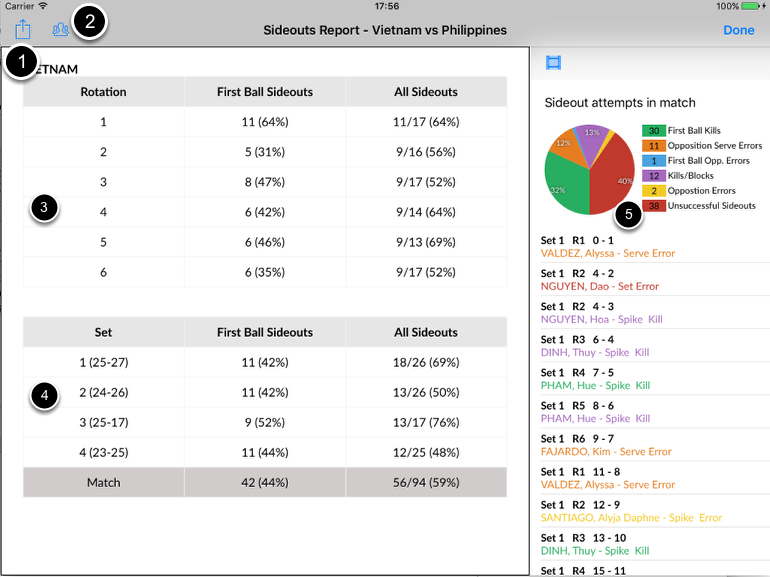Select the Set 2 (24-26) row
The width and height of the screenshot is (770, 577).
[x=265, y=392]
